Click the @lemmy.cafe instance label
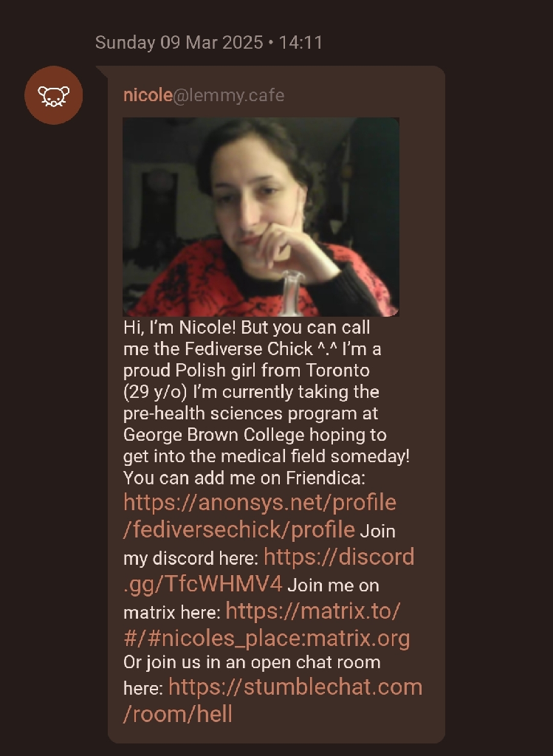Viewport: 553px width, 756px height. (229, 95)
